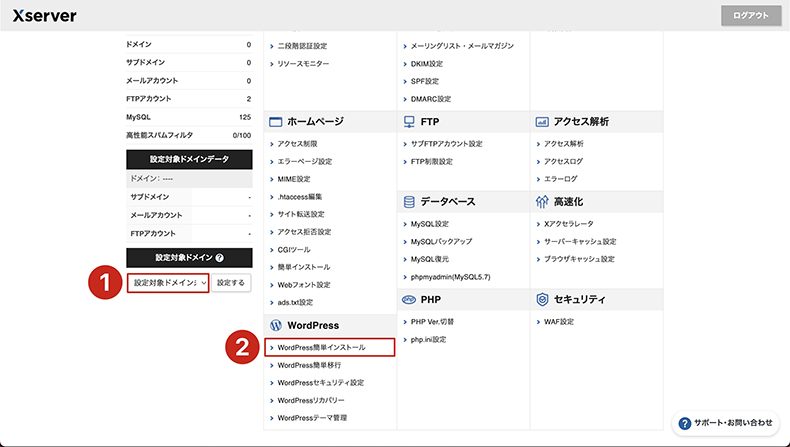Screen dimensions: 790x447
Task: Open WAF設定 link
Action: click(x=559, y=322)
